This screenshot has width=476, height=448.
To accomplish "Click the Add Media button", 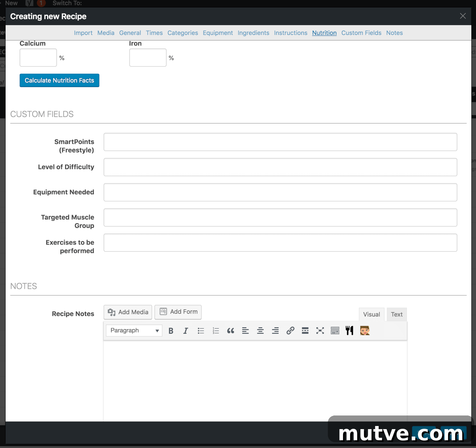I will point(128,312).
